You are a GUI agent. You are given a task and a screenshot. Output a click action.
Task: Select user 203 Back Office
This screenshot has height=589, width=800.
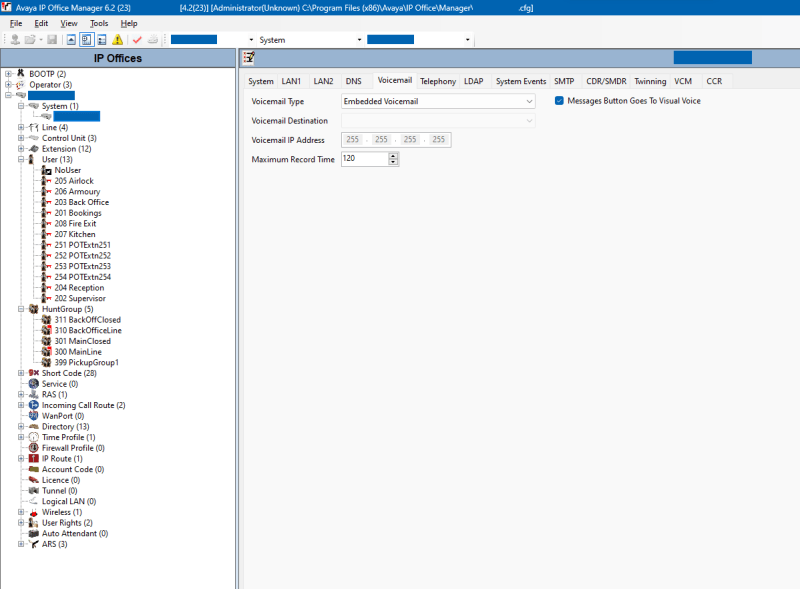pyautogui.click(x=82, y=202)
